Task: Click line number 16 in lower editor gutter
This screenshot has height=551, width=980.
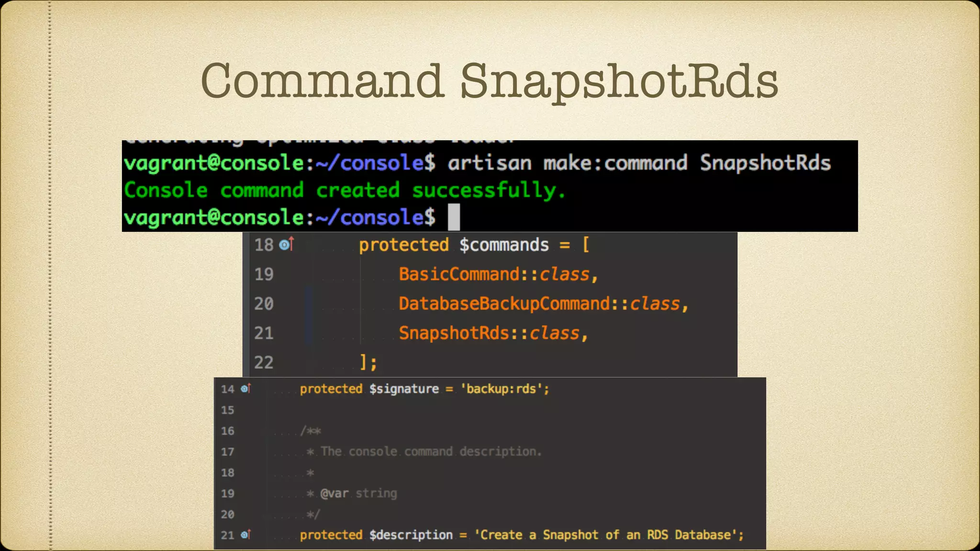Action: pyautogui.click(x=227, y=431)
